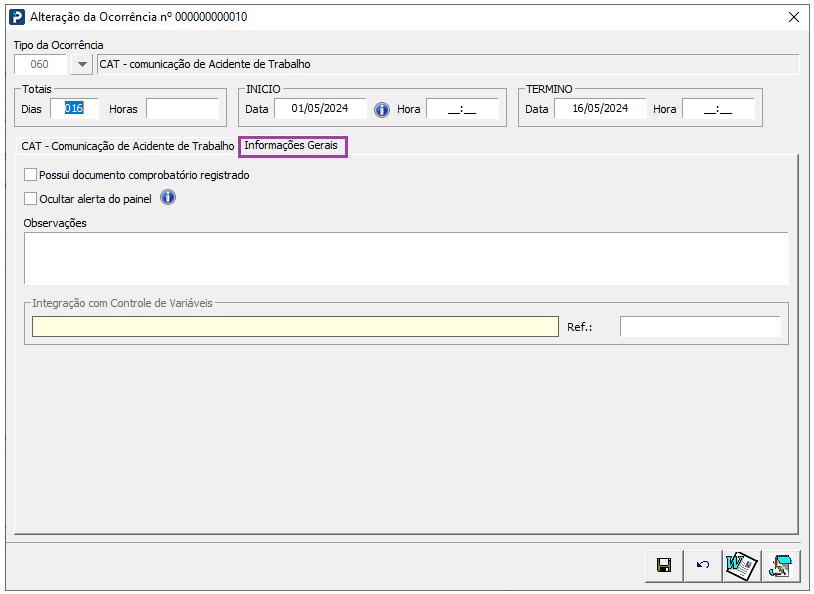This screenshot has width=814, height=594.
Task: Check Possui documento comprobatório registrado
Action: click(30, 175)
